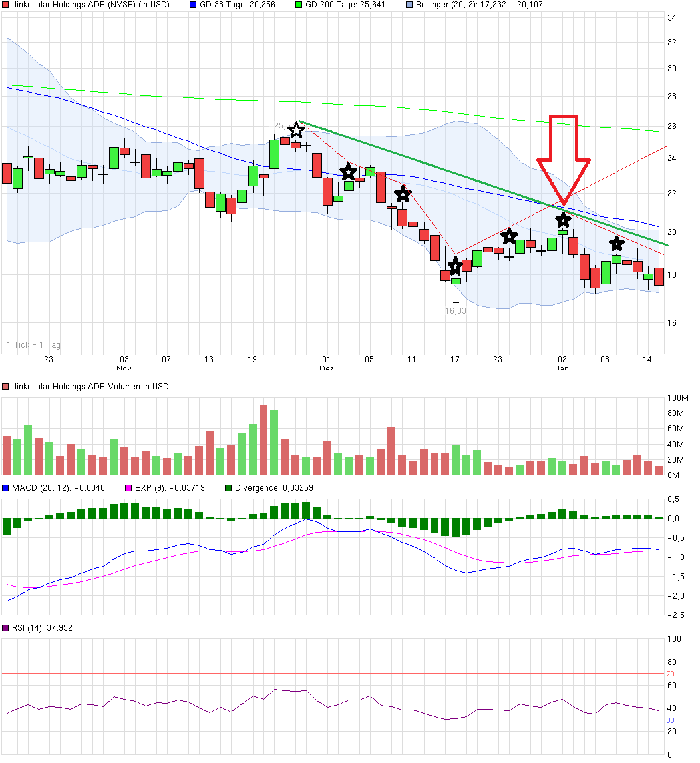Click the blue 30 oversold RSI label
The width and height of the screenshot is (700, 763).
coord(670,720)
